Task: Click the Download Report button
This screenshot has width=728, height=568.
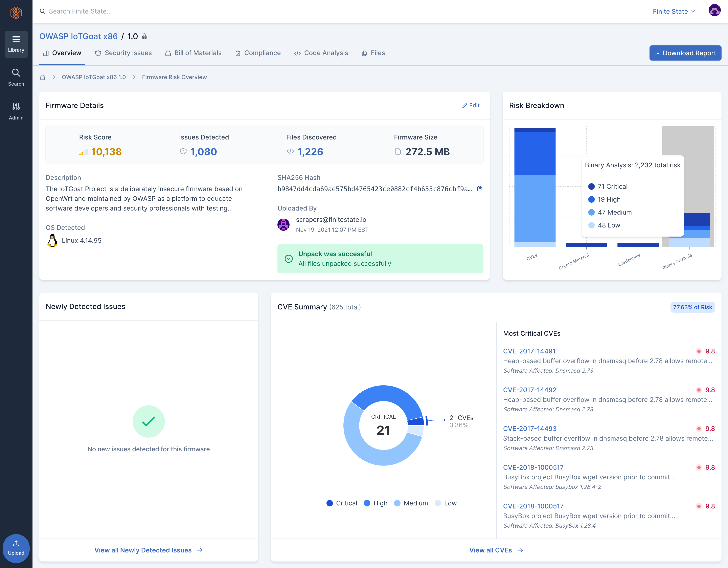Action: coord(685,53)
